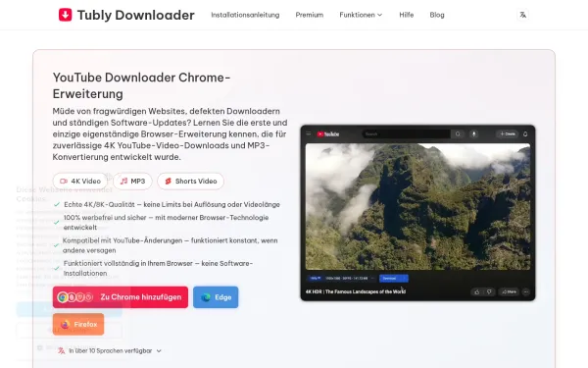Click the Shorts icon on Shorts Video chip
Image resolution: width=588 pixels, height=368 pixels.
(168, 181)
